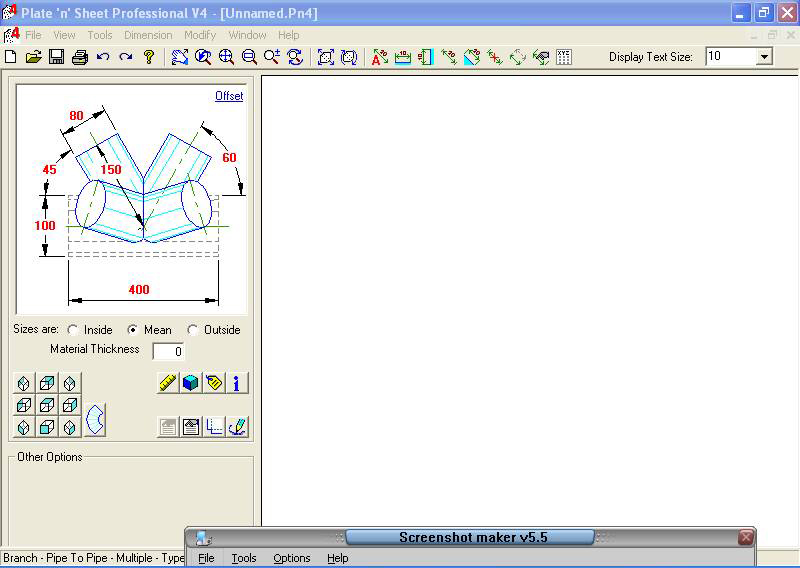The image size is (800, 568).
Task: Open the File menu in Plate 'n' Sheet
Action: coord(33,35)
